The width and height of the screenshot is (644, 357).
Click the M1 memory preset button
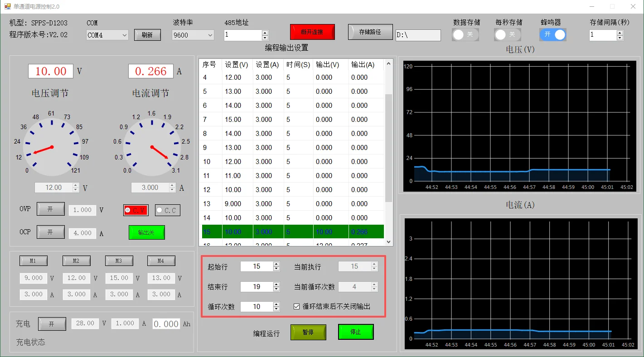pyautogui.click(x=33, y=261)
